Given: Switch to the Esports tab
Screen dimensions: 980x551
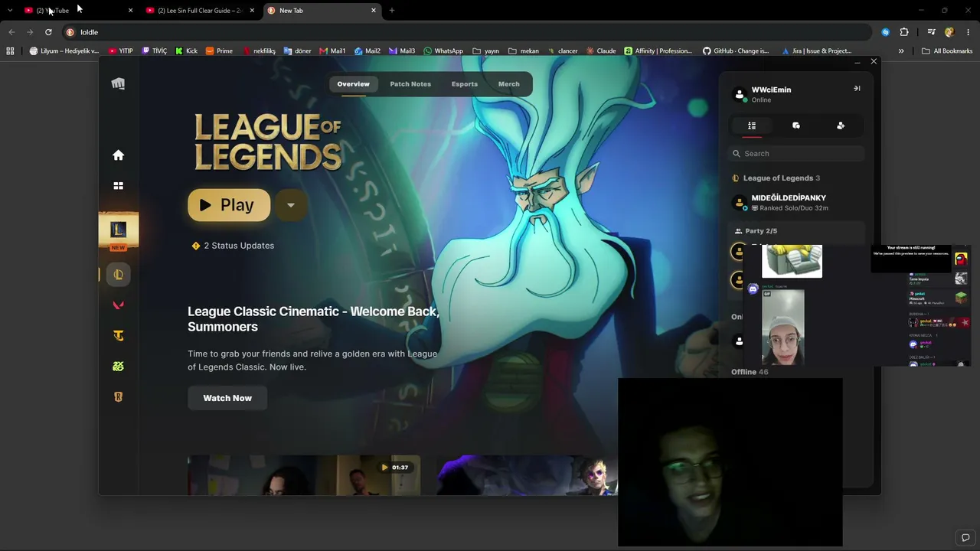Looking at the screenshot, I should (x=465, y=84).
